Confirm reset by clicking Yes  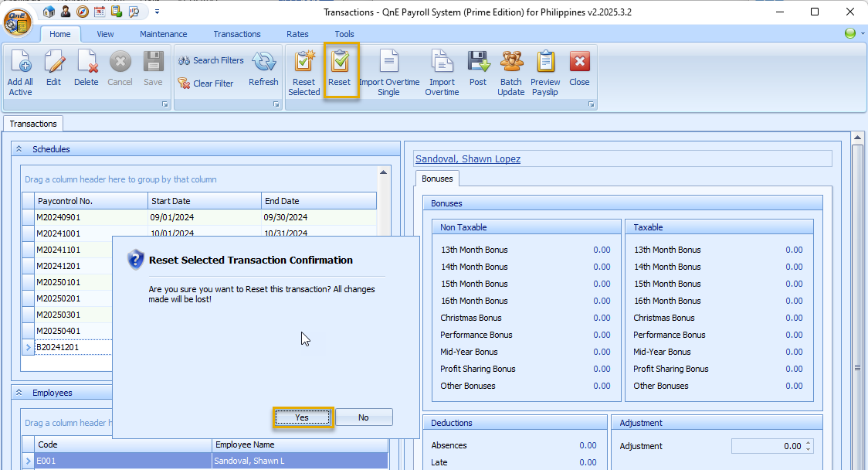pyautogui.click(x=302, y=417)
